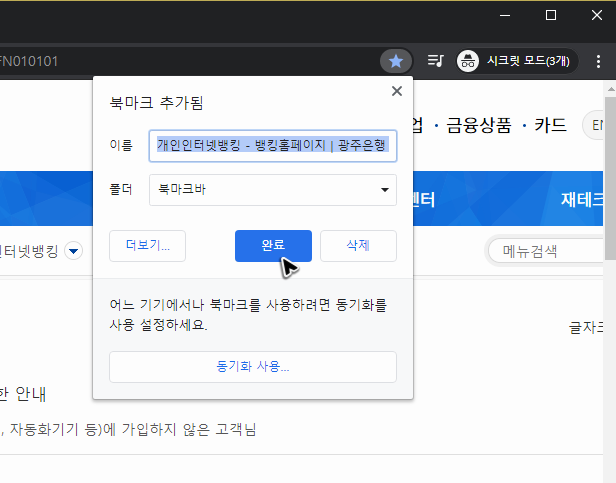This screenshot has height=483, width=616.
Task: Confirm bookmark with 완료 button
Action: [x=273, y=246]
